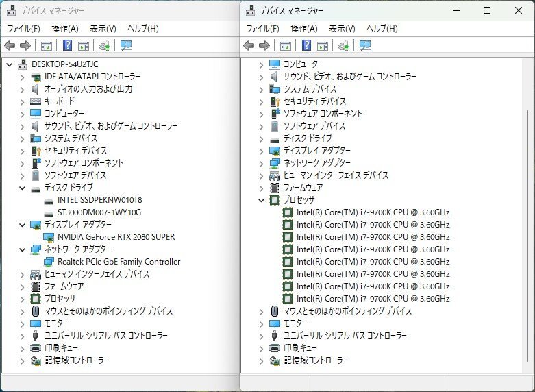Open 操作(A) menu in right window
Image resolution: width=535 pixels, height=392 pixels.
(x=304, y=29)
